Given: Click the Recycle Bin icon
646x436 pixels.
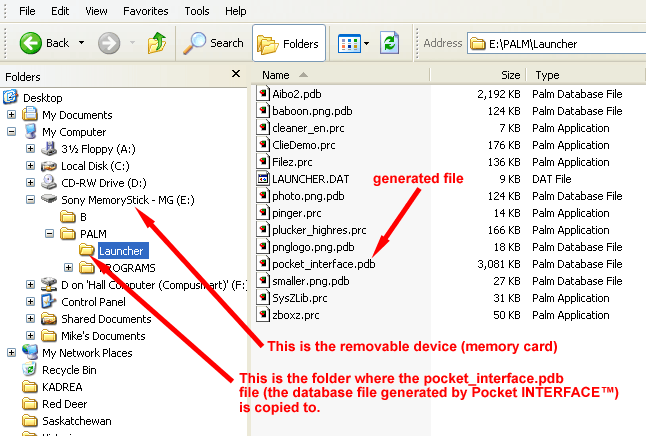Looking at the screenshot, I should point(30,369).
